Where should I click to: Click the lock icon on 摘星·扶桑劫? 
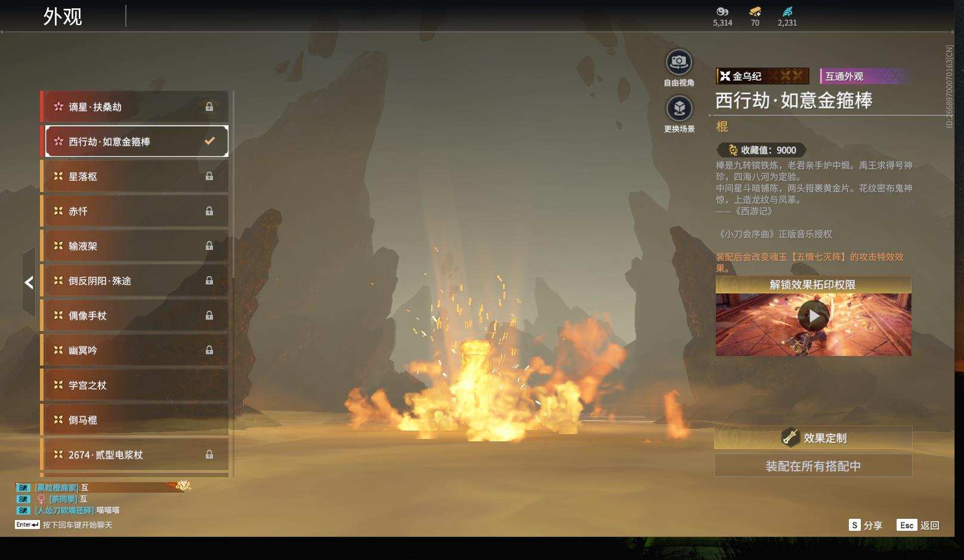[x=209, y=107]
